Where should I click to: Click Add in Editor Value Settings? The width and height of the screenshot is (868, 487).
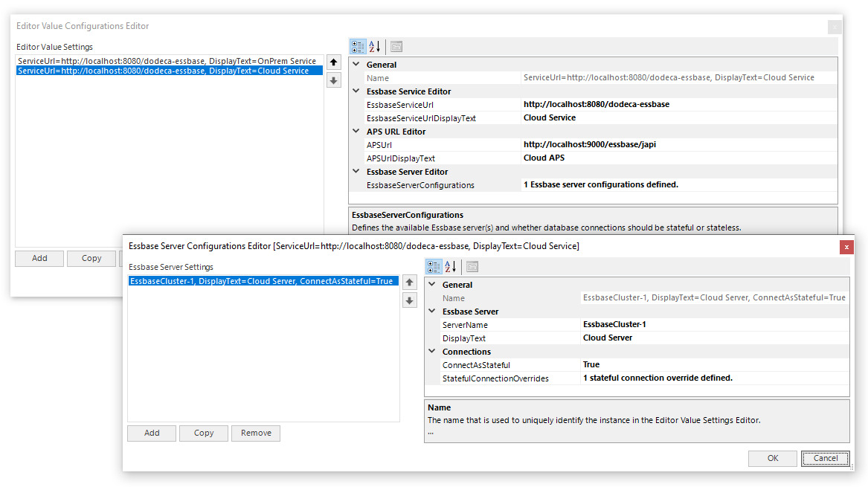[39, 259]
